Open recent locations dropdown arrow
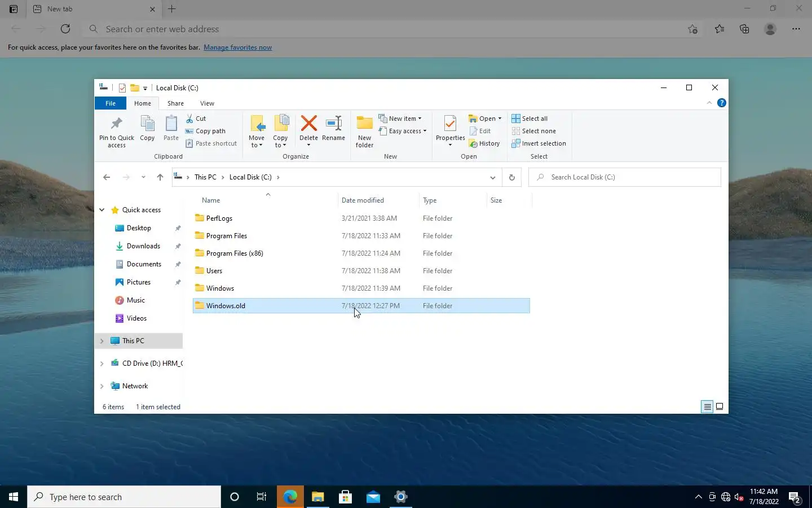The height and width of the screenshot is (508, 812). [143, 177]
